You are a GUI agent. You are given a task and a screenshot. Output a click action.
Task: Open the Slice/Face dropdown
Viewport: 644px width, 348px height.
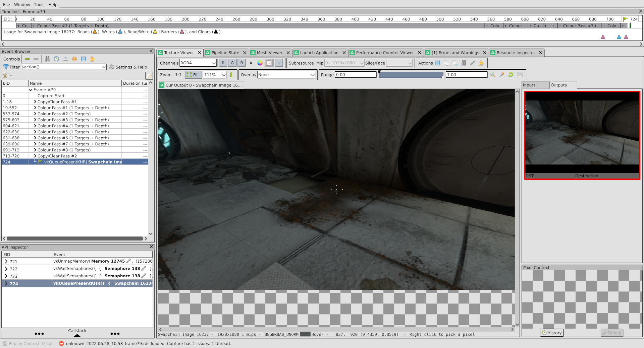[x=399, y=63]
